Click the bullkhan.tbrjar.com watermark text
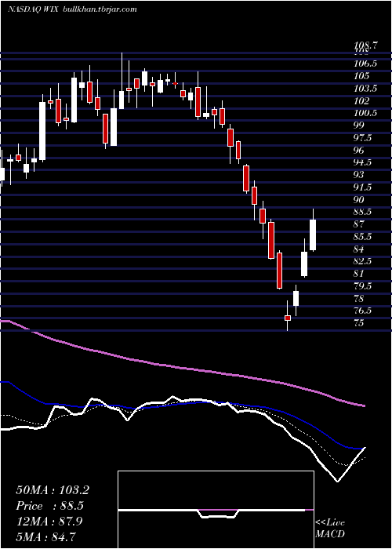Image resolution: width=392 pixels, height=549 pixels. [x=99, y=9]
